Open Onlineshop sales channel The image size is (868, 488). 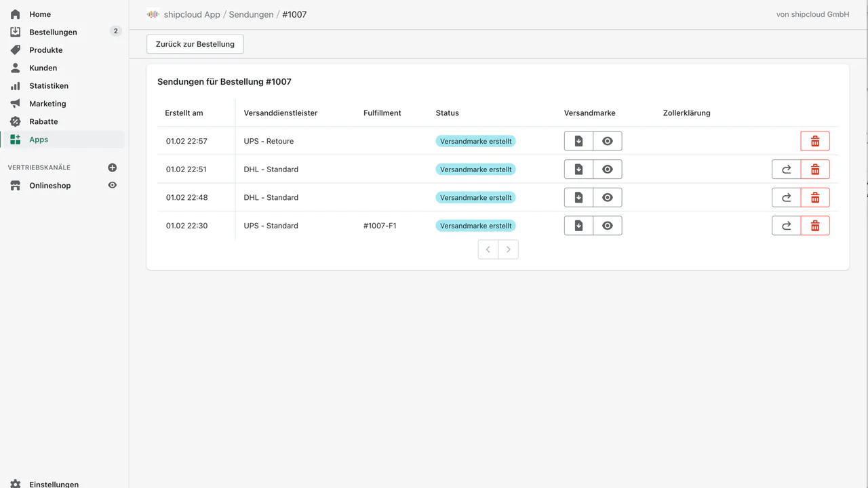pyautogui.click(x=50, y=186)
